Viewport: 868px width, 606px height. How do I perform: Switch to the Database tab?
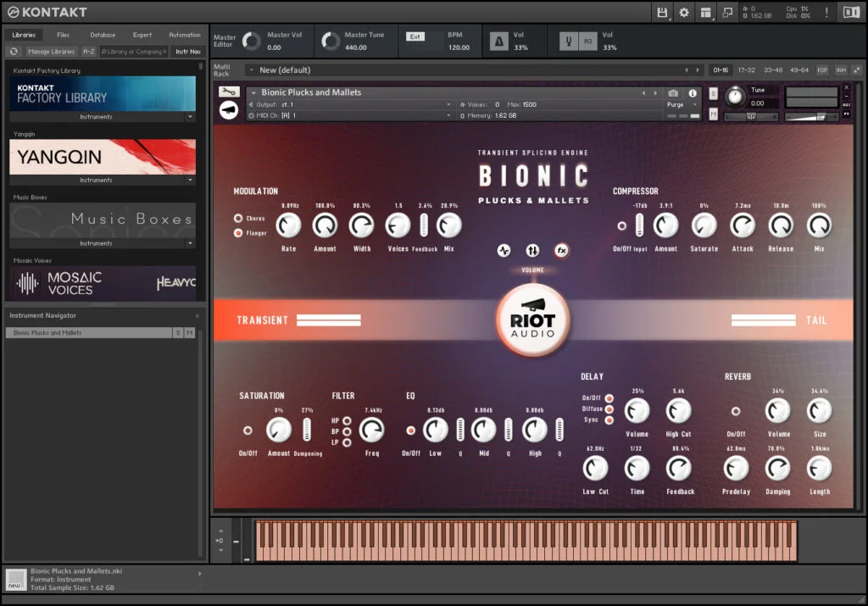(103, 35)
